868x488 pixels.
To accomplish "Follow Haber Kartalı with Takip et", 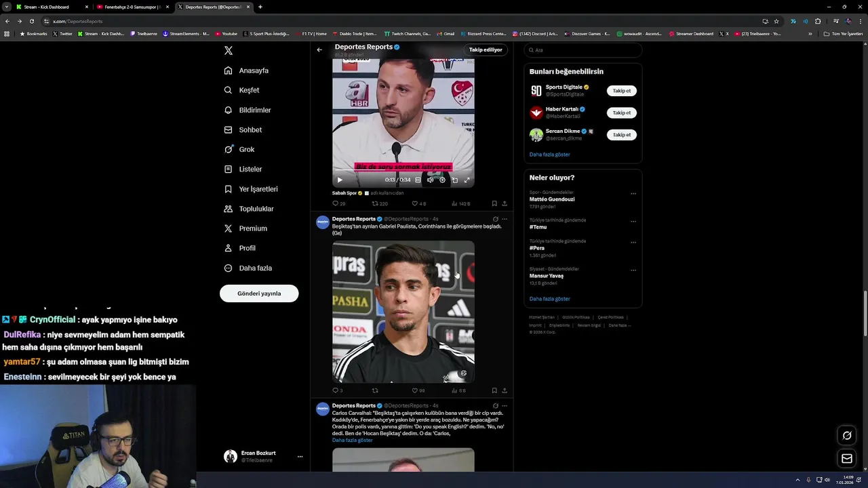I will tap(622, 113).
